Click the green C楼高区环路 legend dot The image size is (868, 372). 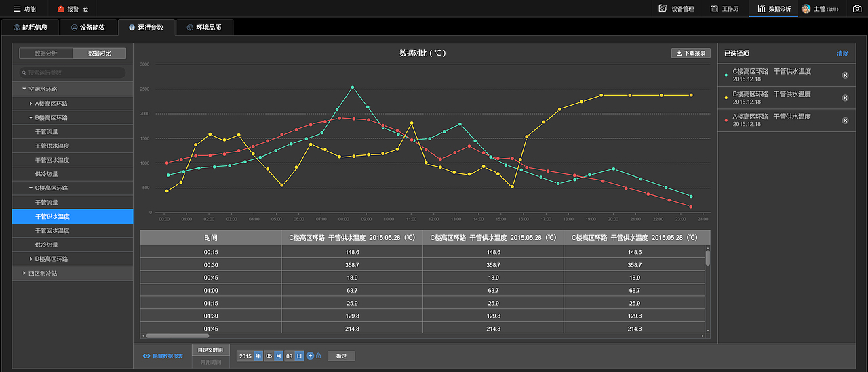pos(726,75)
